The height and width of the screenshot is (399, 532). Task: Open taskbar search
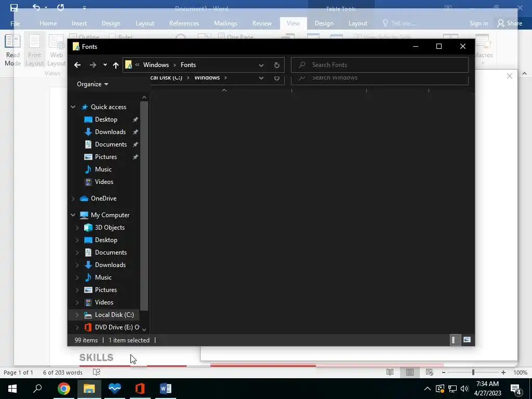[37, 389]
